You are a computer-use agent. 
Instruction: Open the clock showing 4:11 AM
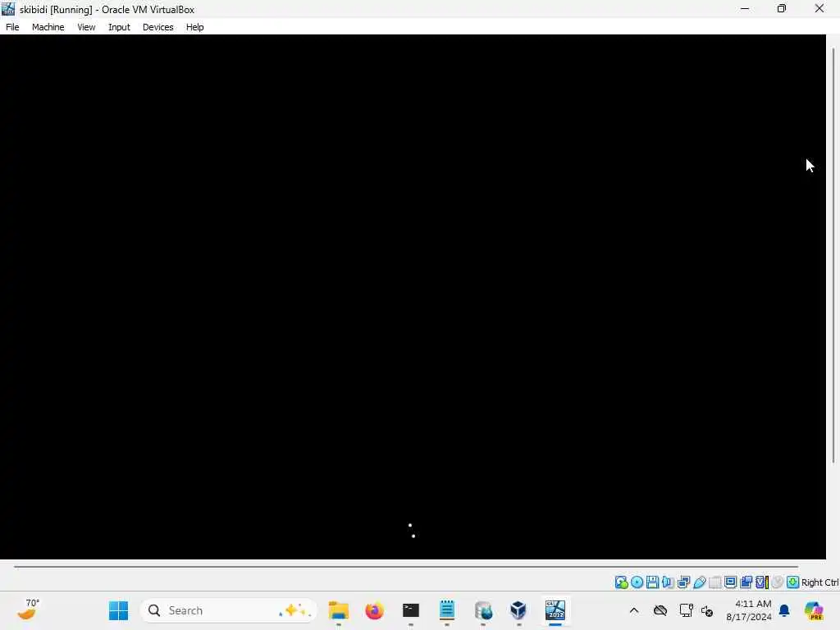[749, 610]
